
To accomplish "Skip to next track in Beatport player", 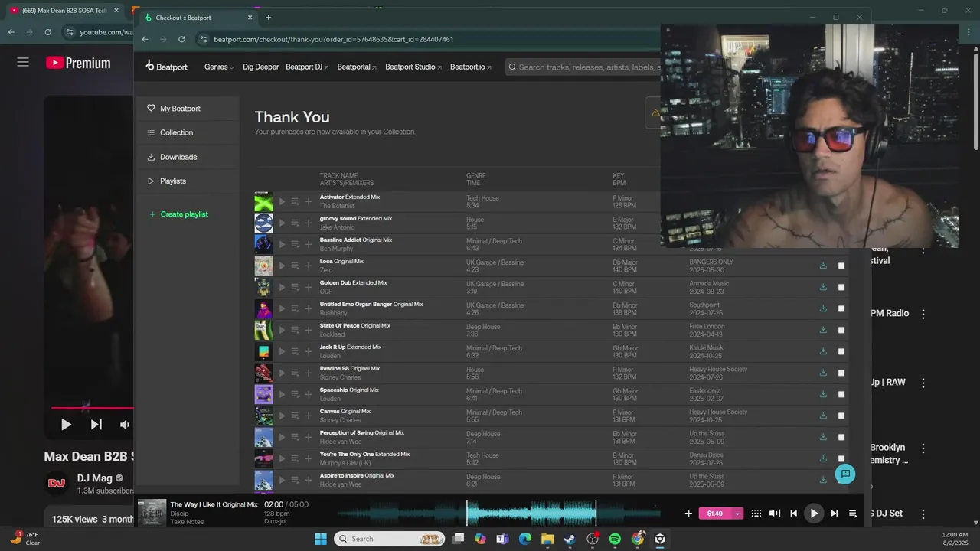I will [x=834, y=514].
